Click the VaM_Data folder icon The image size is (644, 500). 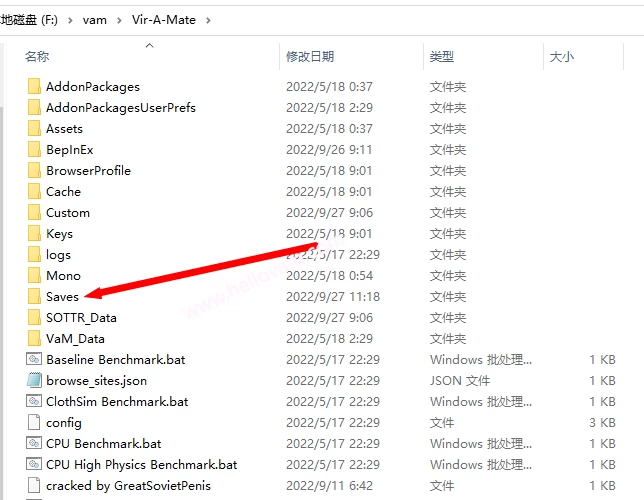pos(34,338)
